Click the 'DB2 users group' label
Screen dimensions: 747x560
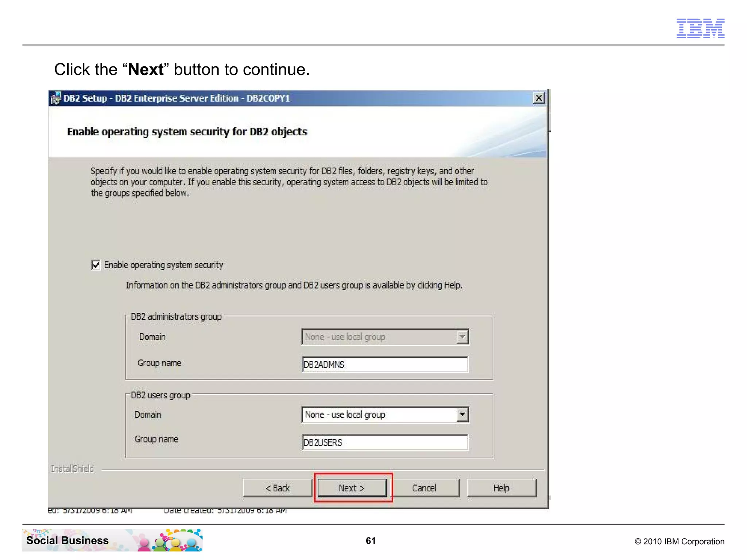pyautogui.click(x=160, y=395)
